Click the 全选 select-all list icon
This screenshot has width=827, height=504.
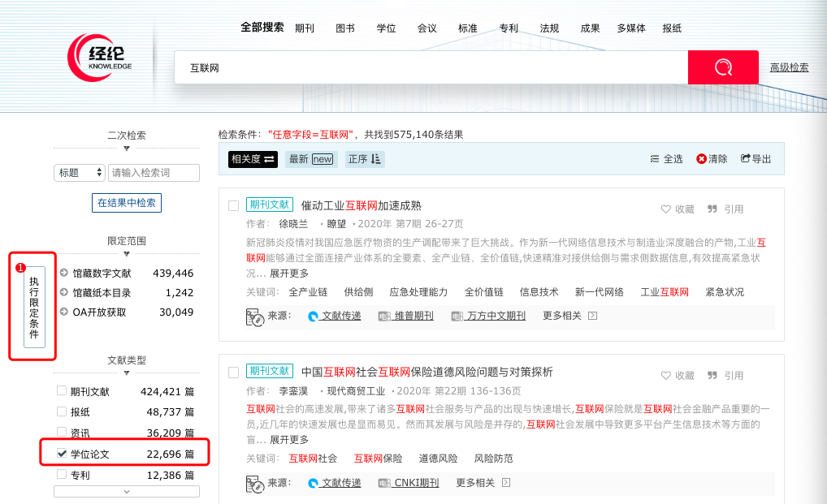pyautogui.click(x=656, y=159)
